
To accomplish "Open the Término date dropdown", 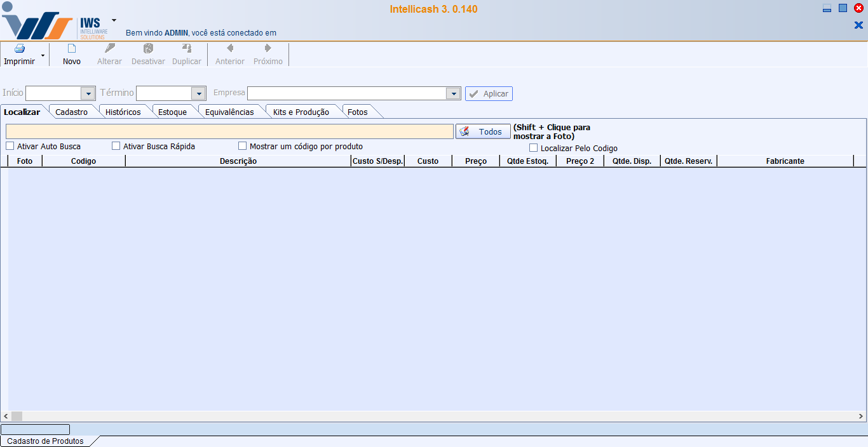I will coord(199,94).
